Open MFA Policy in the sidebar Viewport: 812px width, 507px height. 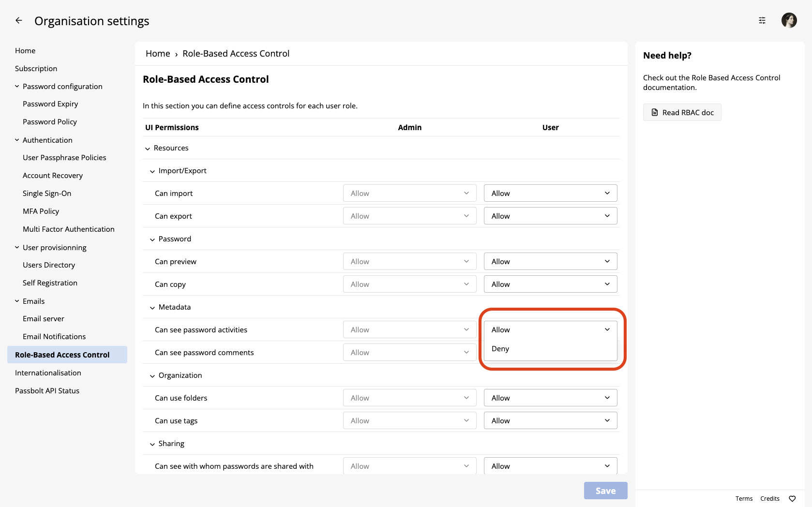(41, 211)
